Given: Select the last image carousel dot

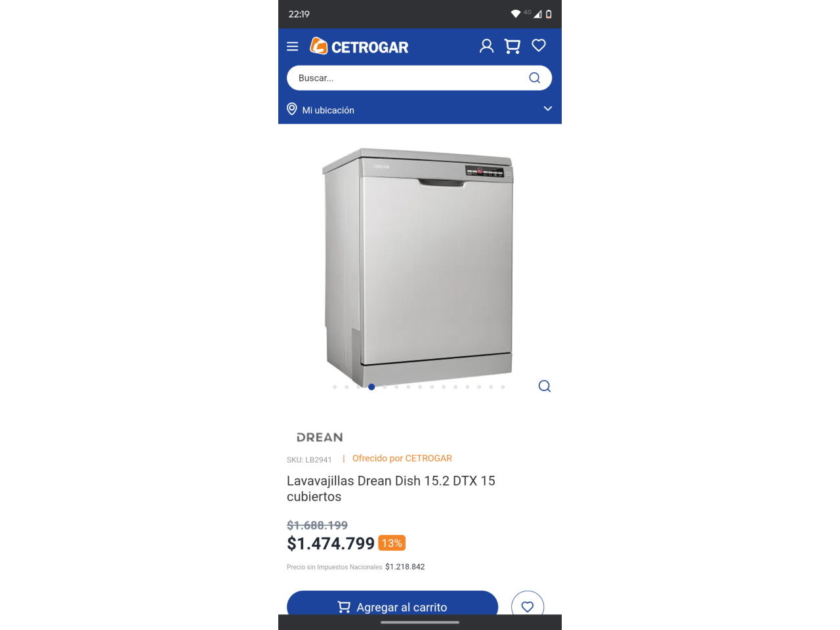Looking at the screenshot, I should click(503, 387).
